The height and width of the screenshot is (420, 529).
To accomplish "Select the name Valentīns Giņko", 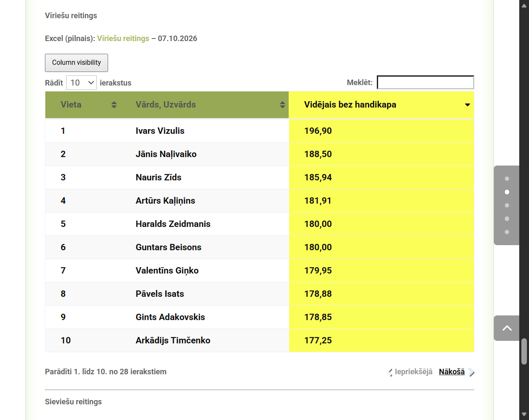I will (x=167, y=271).
